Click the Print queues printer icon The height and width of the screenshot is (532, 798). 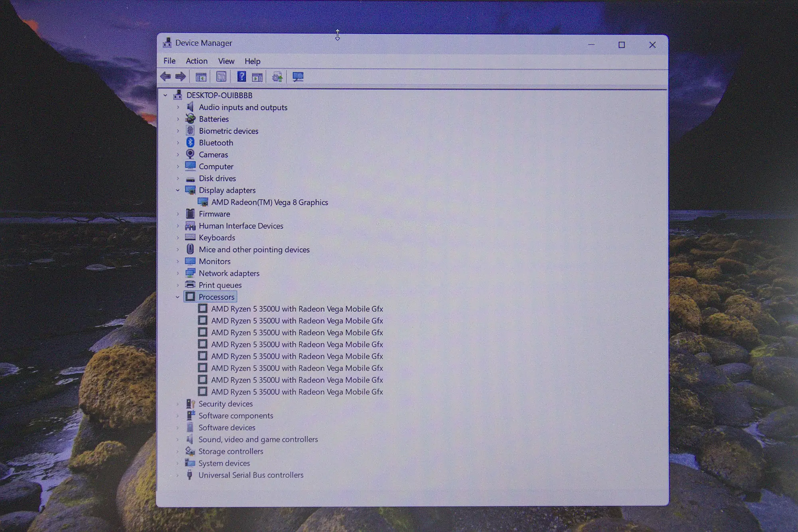190,285
